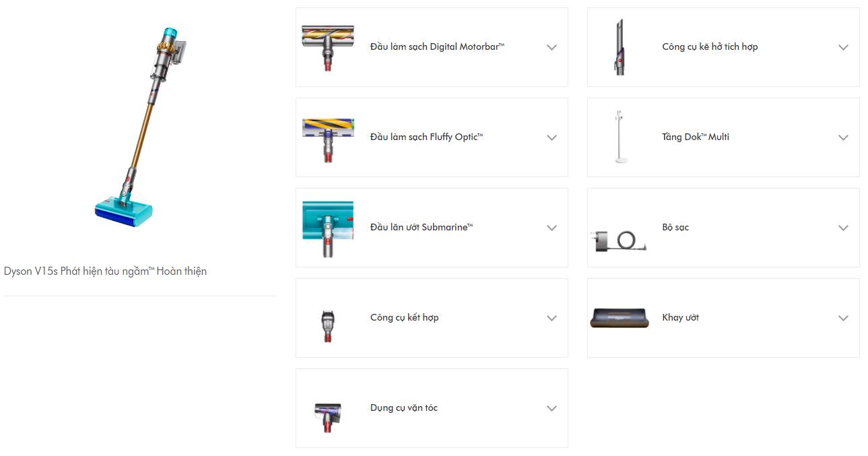Expand the Công cụ kẽ hở tích hợp chevron

[843, 47]
